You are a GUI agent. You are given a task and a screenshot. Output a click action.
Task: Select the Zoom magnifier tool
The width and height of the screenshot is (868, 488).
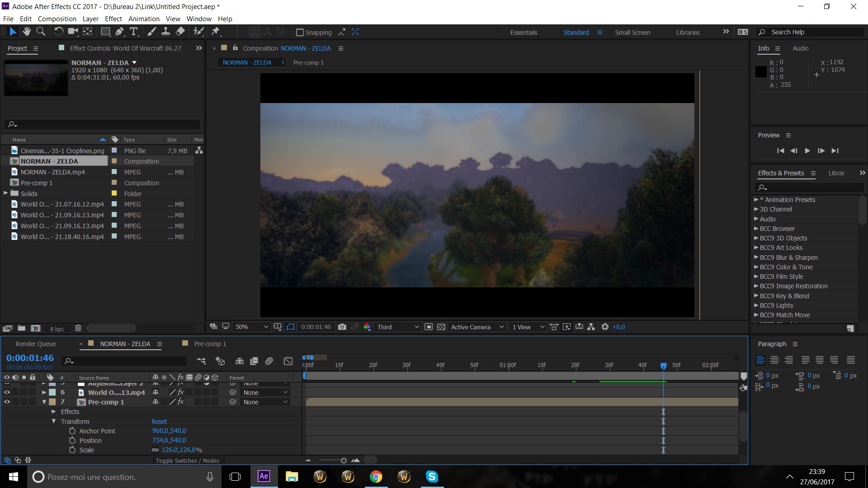pos(41,32)
